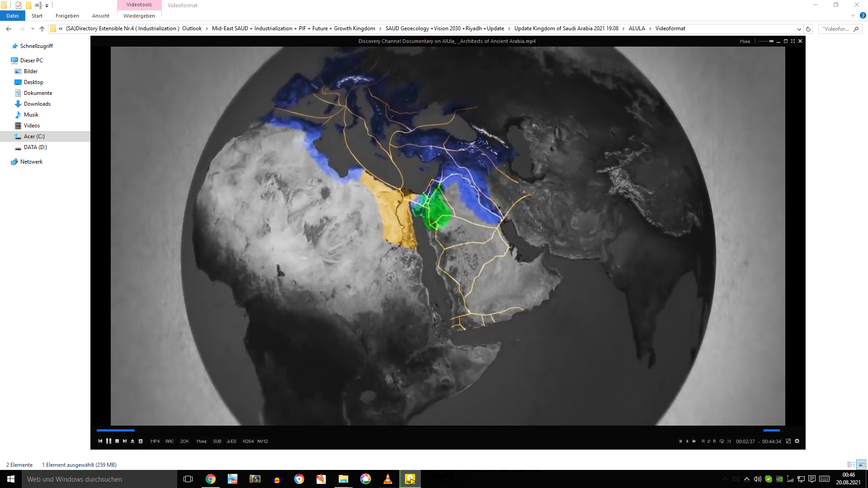868x488 pixels.
Task: Open the Musik folder in the sidebar
Action: click(x=31, y=115)
